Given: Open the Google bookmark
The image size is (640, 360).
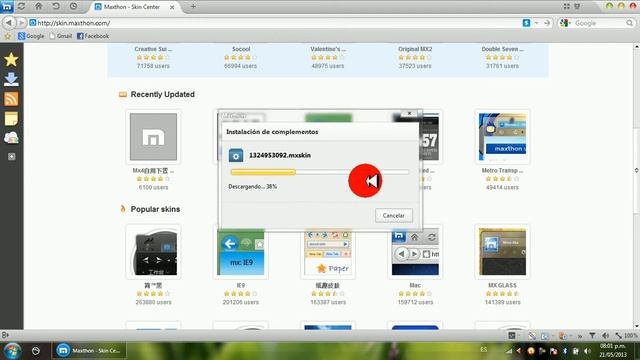Looking at the screenshot, I should tap(31, 36).
